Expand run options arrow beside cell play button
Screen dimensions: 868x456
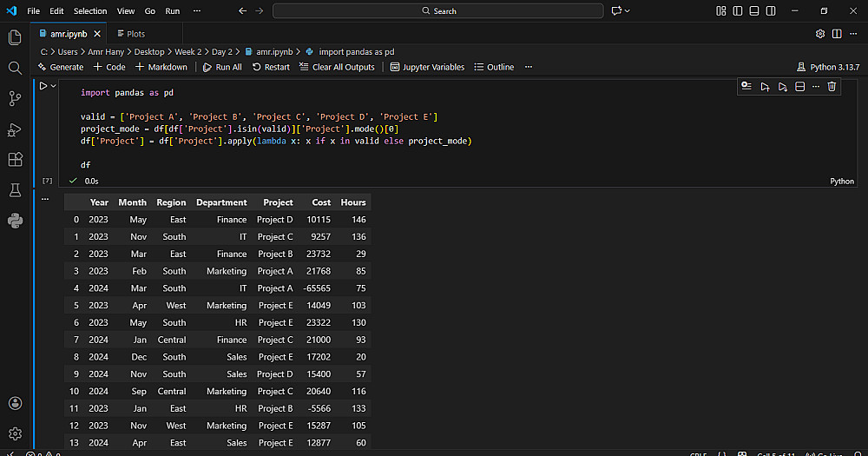tap(54, 86)
